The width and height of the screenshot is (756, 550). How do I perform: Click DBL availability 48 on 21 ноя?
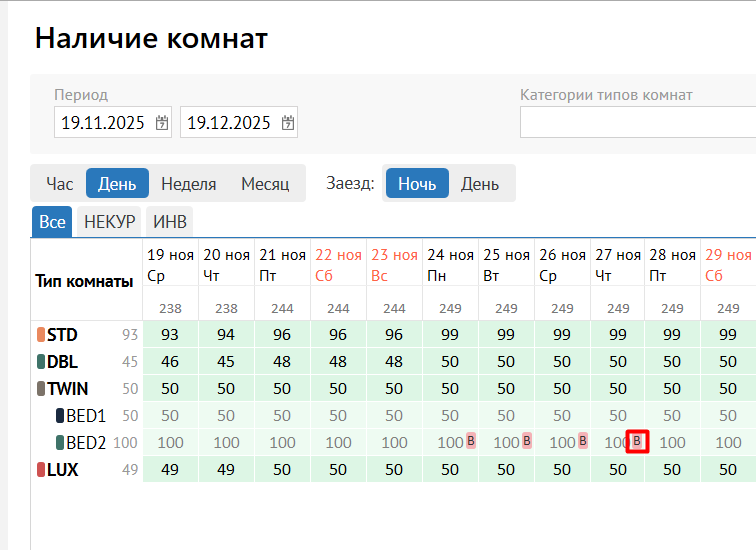282,362
